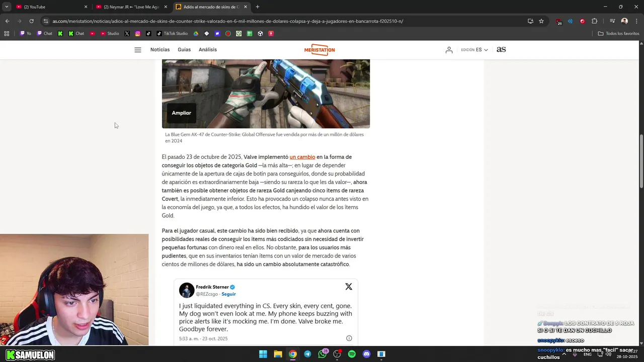Image resolution: width=644 pixels, height=362 pixels.
Task: Open the Guías menu item
Action: 184,50
